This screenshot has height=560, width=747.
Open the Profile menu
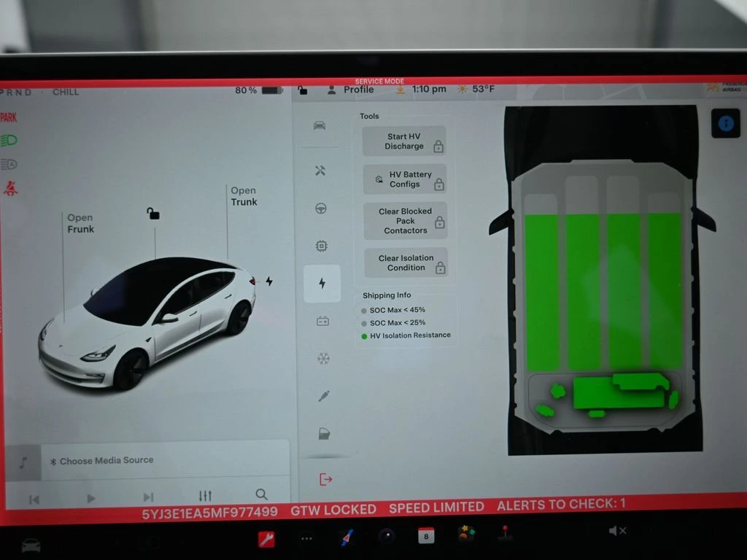(x=351, y=90)
